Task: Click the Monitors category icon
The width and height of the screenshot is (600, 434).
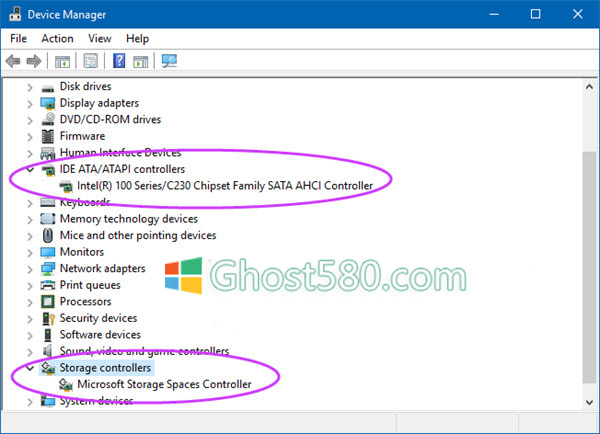Action: 48,252
